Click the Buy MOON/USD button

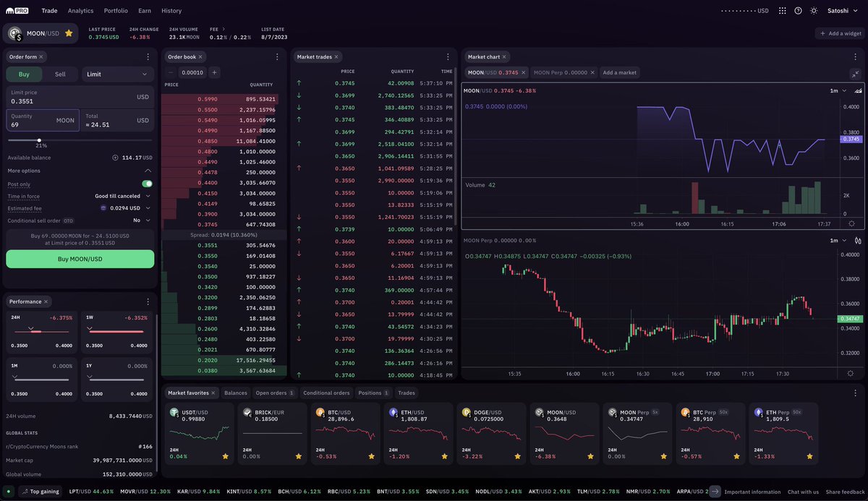pos(80,259)
